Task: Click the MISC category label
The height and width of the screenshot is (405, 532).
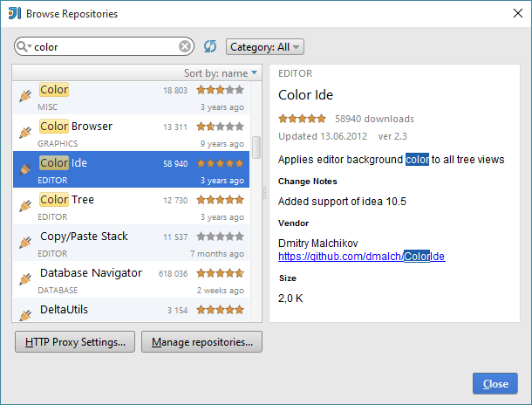Action: 47,107
